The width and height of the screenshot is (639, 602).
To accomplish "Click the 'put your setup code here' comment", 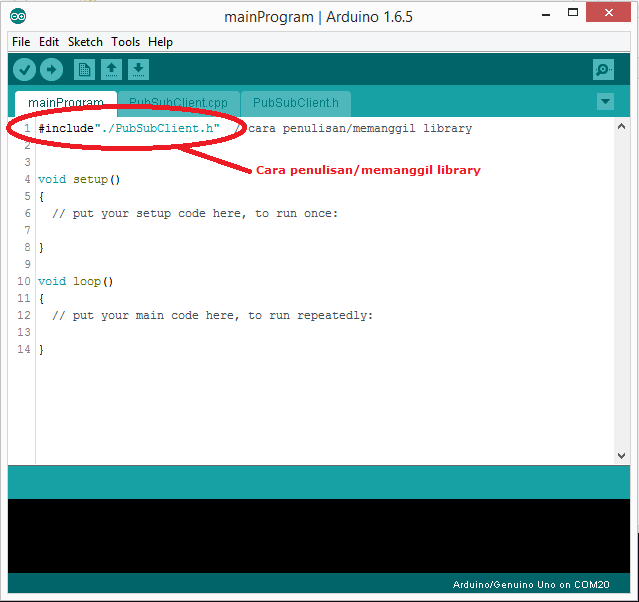I will 195,214.
